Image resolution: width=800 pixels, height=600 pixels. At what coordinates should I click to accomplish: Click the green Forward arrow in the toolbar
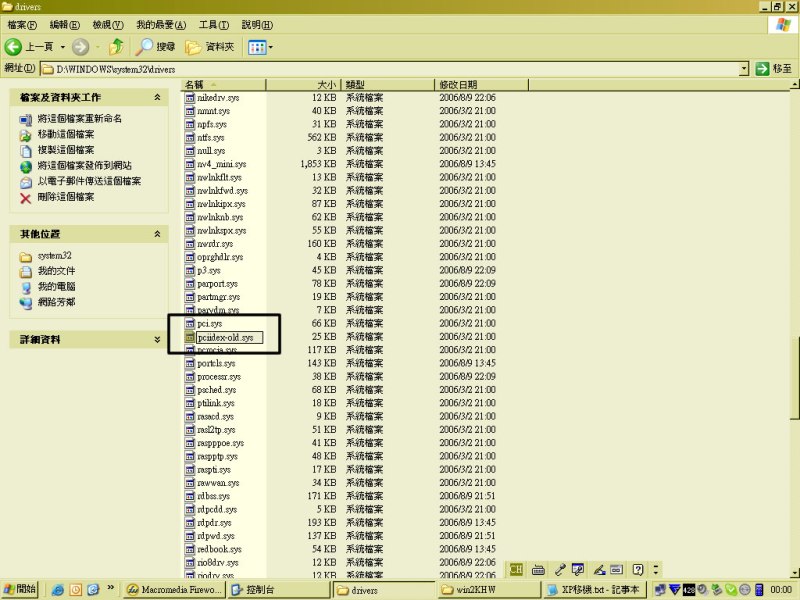click(80, 47)
